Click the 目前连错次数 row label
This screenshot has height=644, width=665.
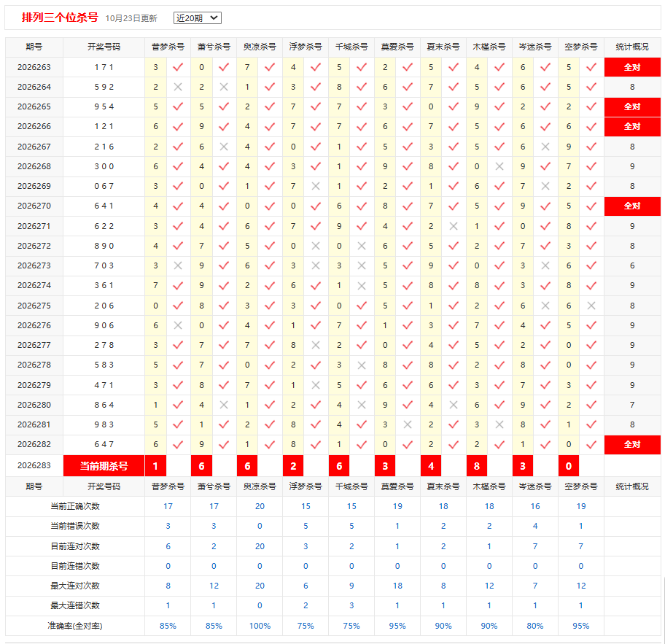[75, 566]
